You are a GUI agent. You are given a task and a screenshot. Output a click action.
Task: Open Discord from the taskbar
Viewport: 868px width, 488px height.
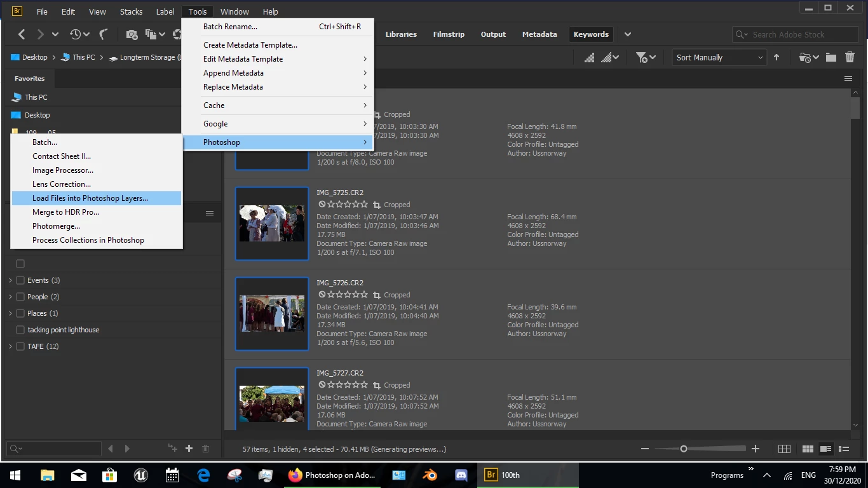[x=461, y=475]
